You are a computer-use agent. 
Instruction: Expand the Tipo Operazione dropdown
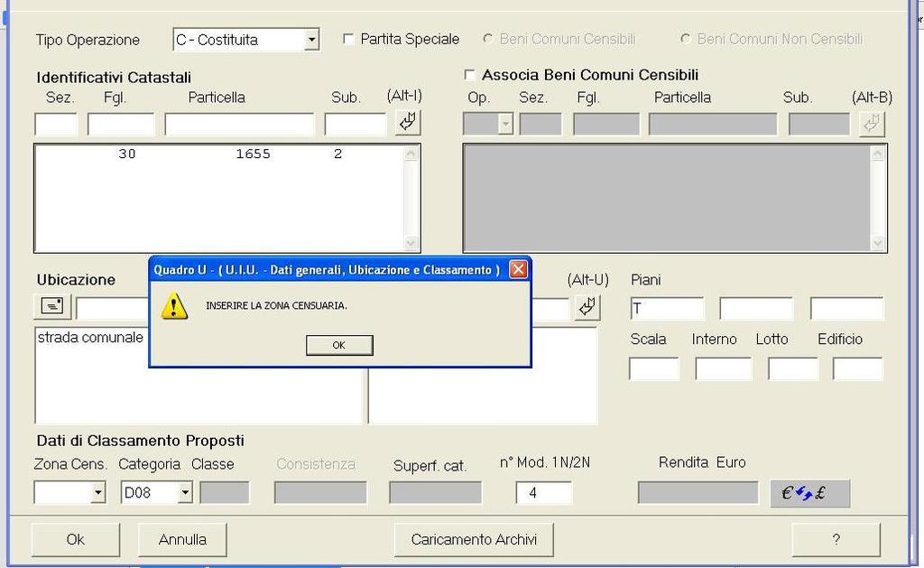click(x=311, y=40)
